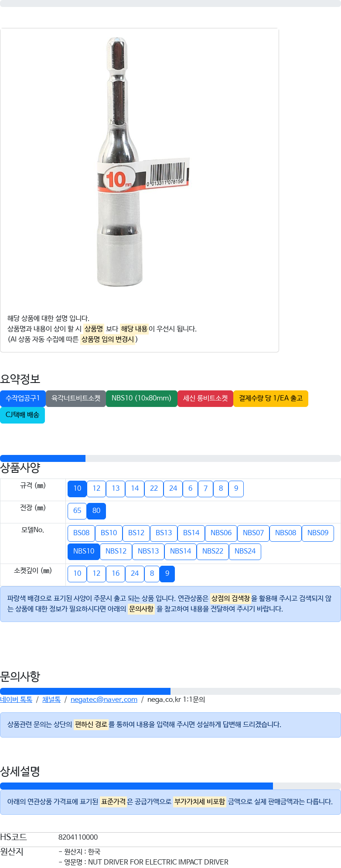Screen dimensions: 341x868
Task: Select the 세신 롱비트소켓 red tag
Action: click(x=205, y=398)
